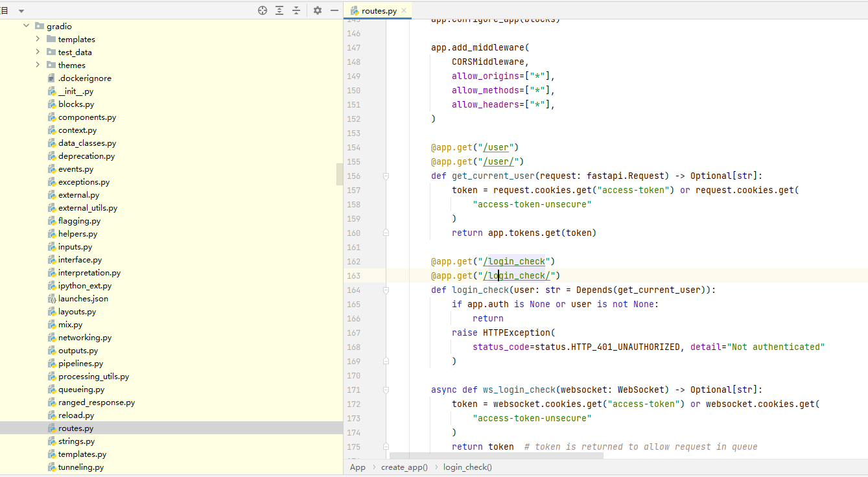Screen dimensions: 868x477
Task: Click the Expand All icon in project panel
Action: click(x=279, y=10)
